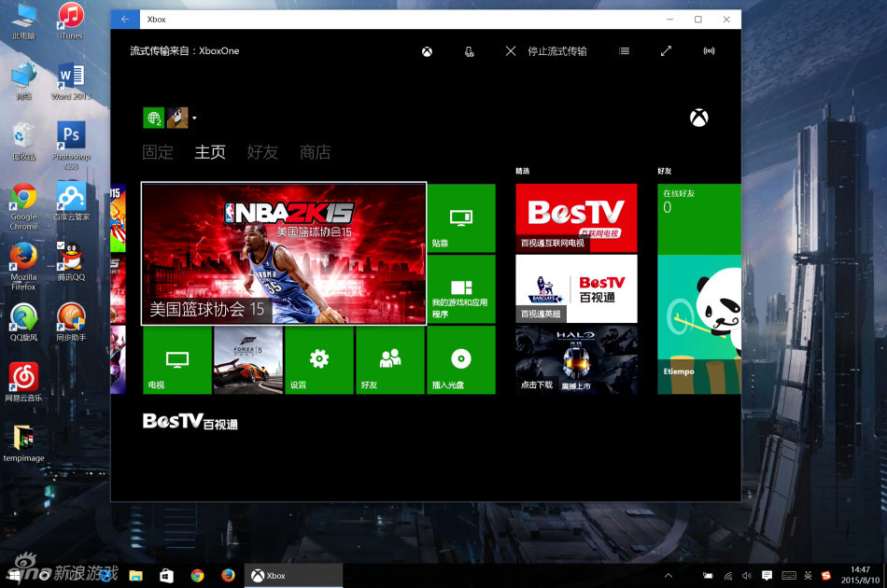Click the green globe notifications icon
This screenshot has height=588, width=887.
coord(153,118)
